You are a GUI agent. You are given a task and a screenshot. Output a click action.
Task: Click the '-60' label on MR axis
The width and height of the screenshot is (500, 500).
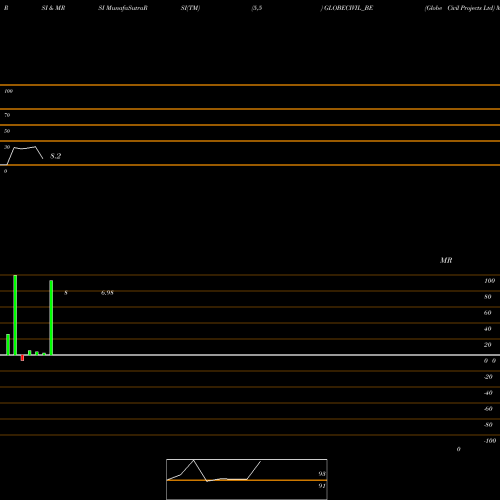coord(488,409)
